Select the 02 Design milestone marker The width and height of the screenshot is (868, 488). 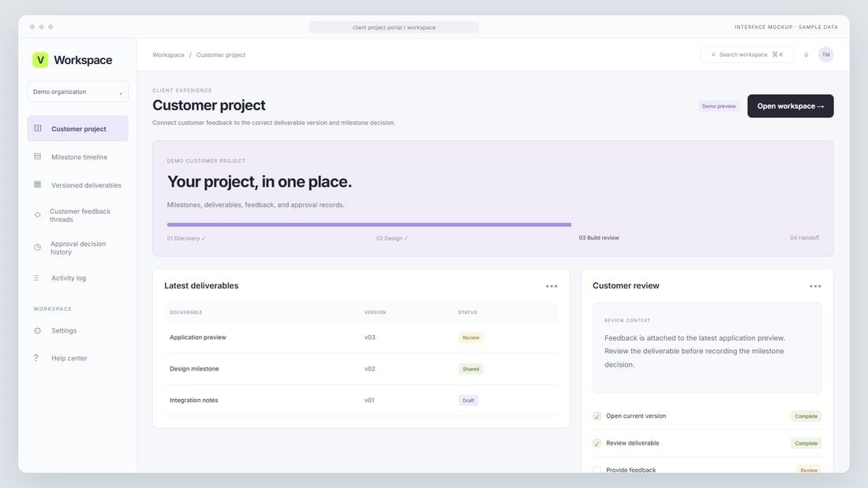pyautogui.click(x=392, y=238)
